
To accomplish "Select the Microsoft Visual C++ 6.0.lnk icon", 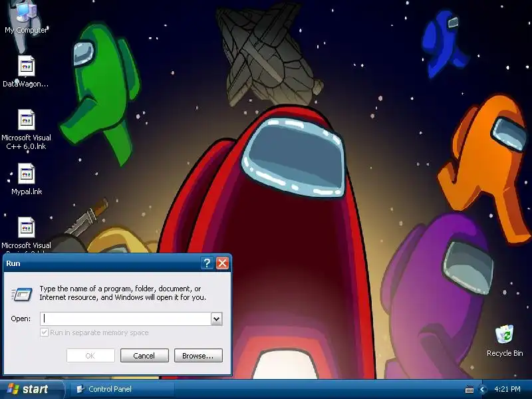I will coord(26,130).
